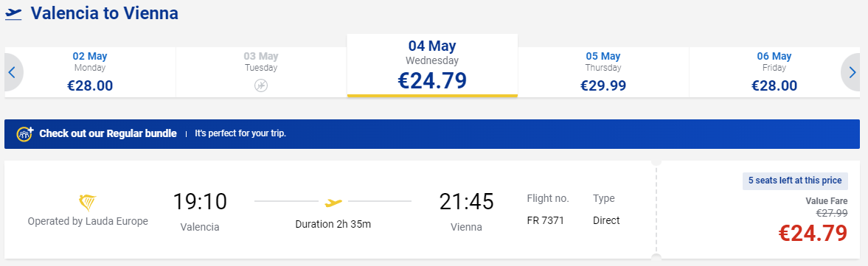Open the Check out our Regular bundle banner
This screenshot has width=868, height=266.
tap(432, 134)
